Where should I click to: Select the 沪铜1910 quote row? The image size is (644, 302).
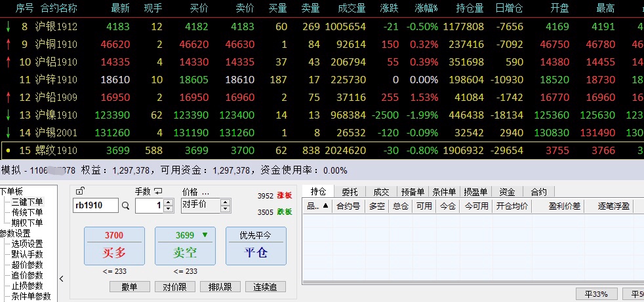click(322, 45)
